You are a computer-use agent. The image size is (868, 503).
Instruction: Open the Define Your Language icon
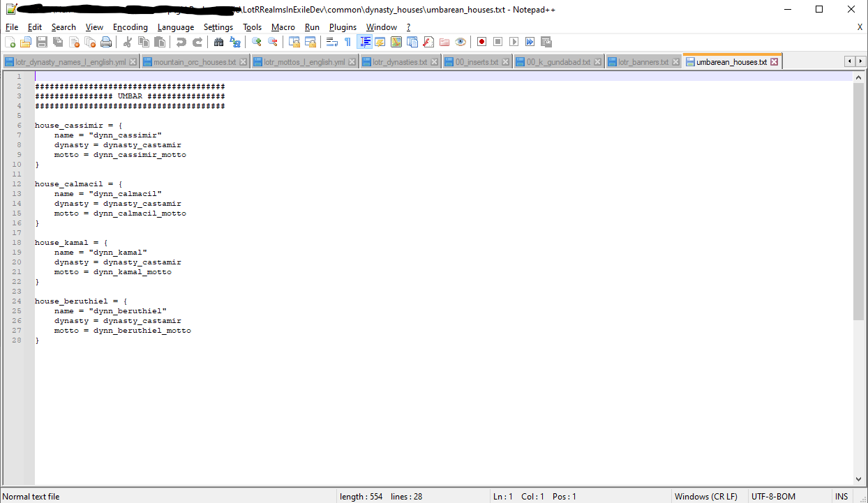pos(380,42)
